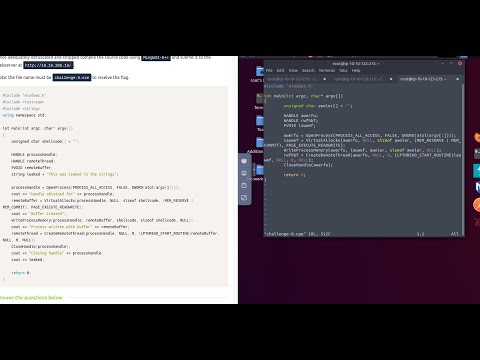Viewport: 480px width, 360px height.
Task: Click the orange round icon on the right edge
Action: (477, 204)
